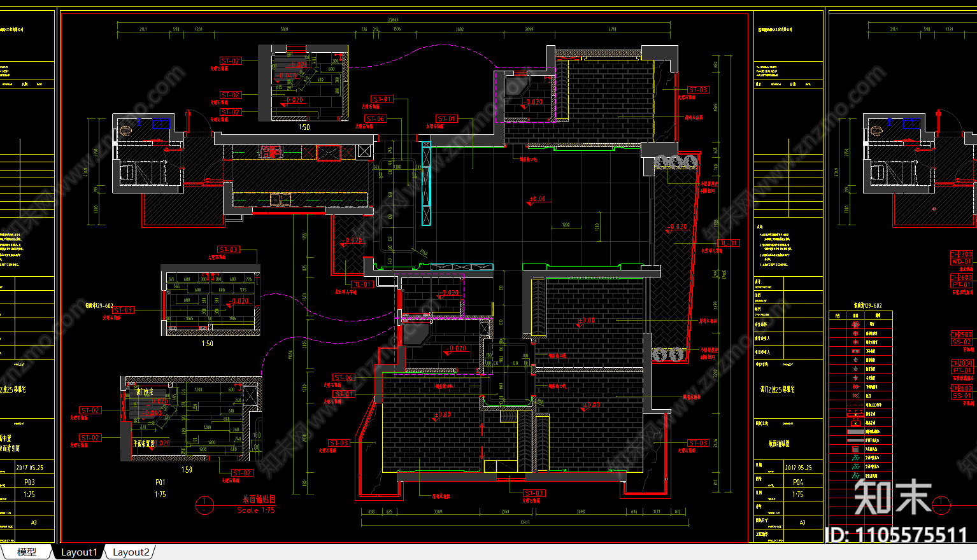Select the '2017 05.25' date above P03

29,467
